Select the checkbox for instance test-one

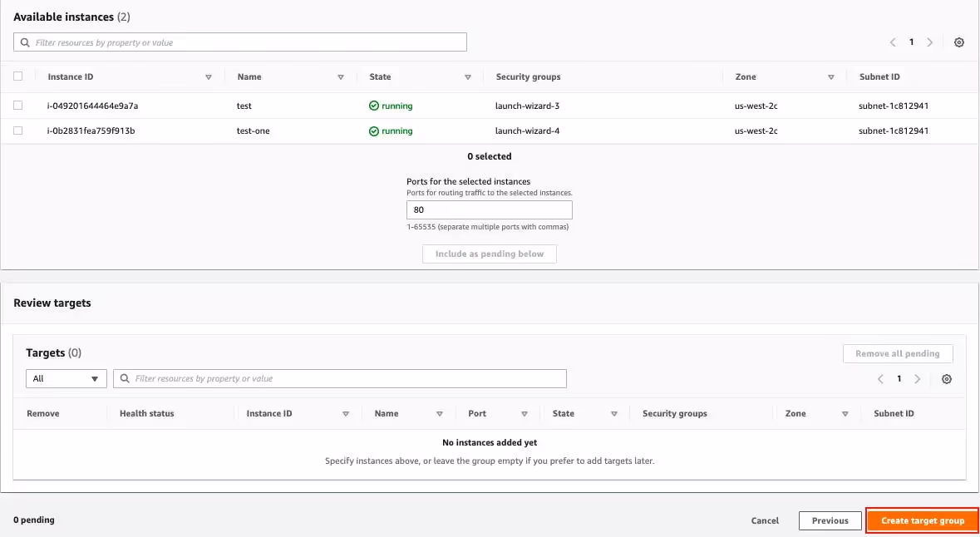[18, 131]
